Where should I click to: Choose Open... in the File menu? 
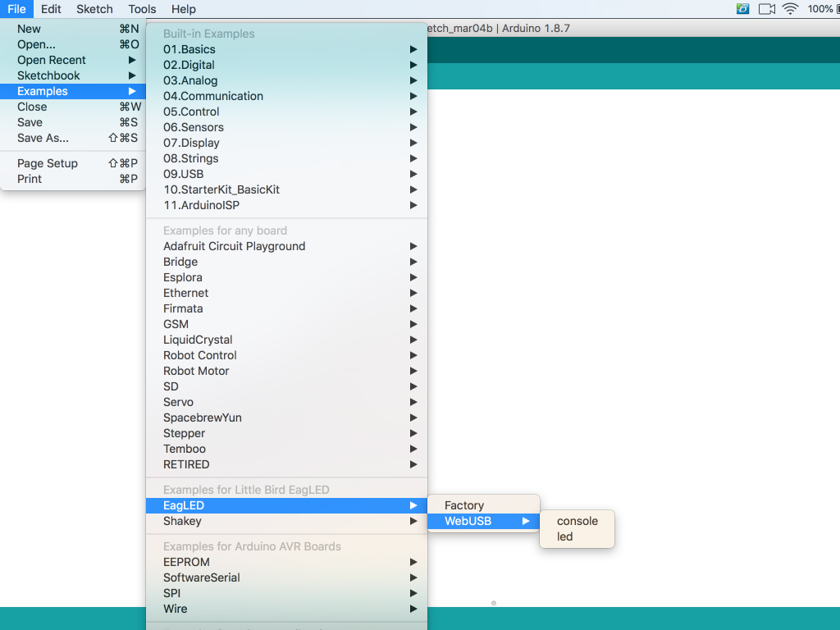[x=73, y=44]
